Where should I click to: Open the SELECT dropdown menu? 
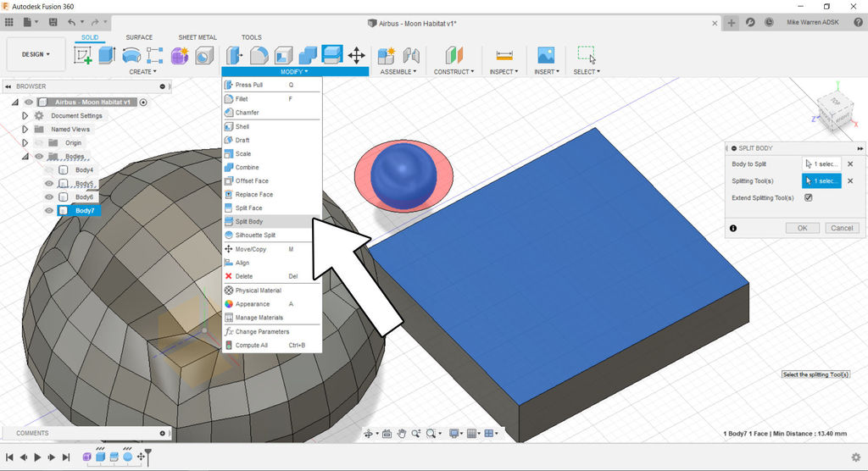(x=587, y=72)
